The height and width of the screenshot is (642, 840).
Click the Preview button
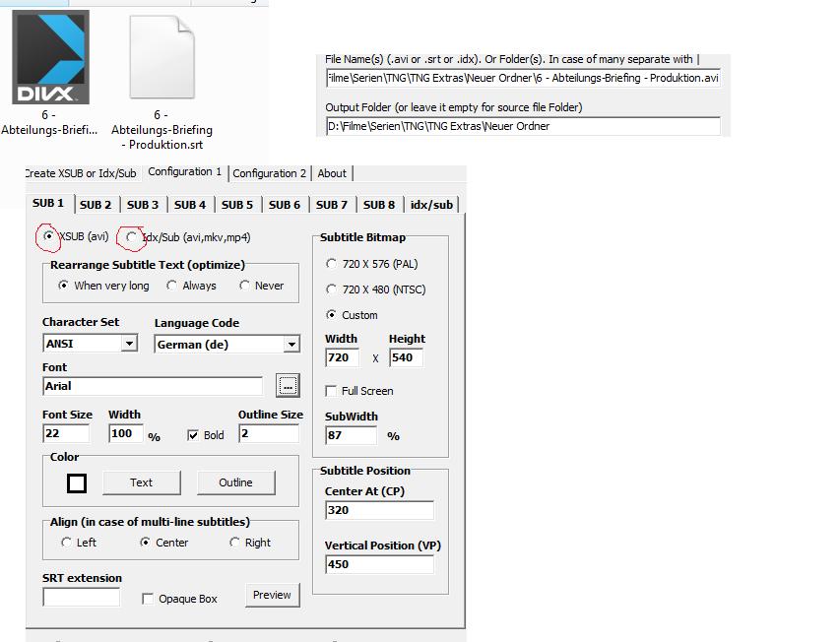[272, 595]
